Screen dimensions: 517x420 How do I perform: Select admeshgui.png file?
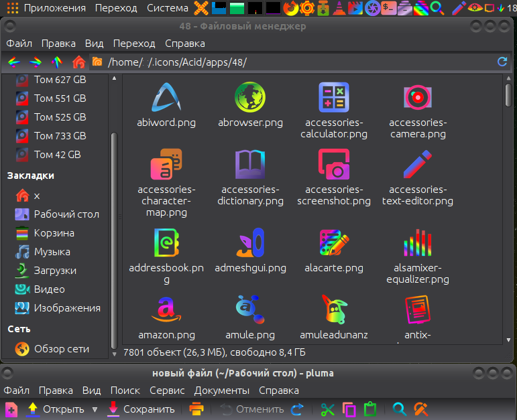(250, 251)
